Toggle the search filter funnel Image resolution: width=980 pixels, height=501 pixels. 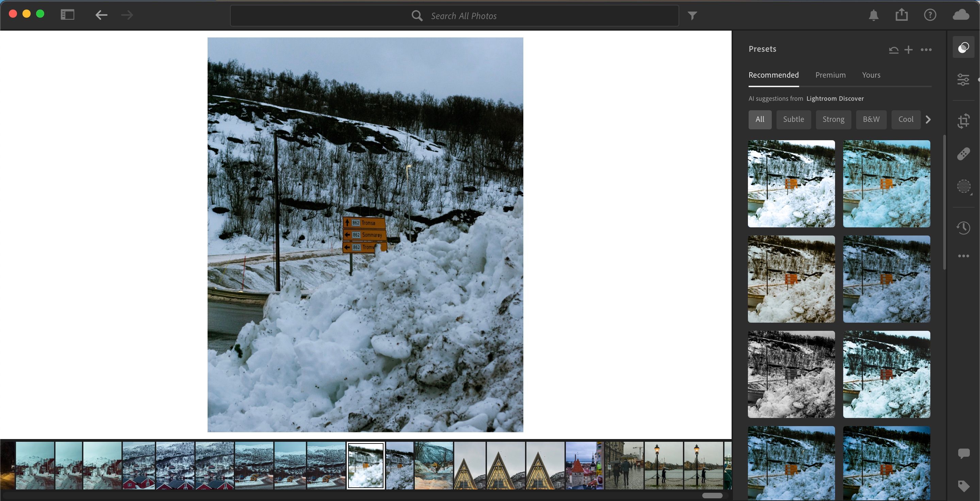692,16
